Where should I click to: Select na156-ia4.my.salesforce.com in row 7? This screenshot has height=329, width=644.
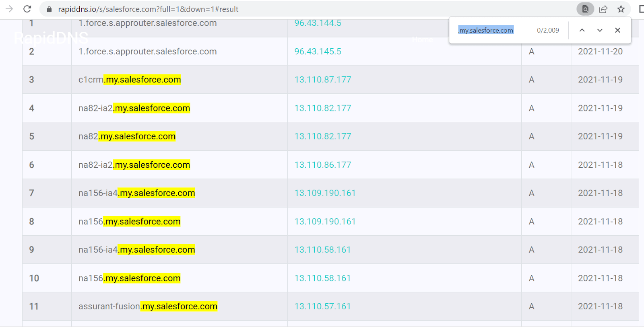coord(136,193)
